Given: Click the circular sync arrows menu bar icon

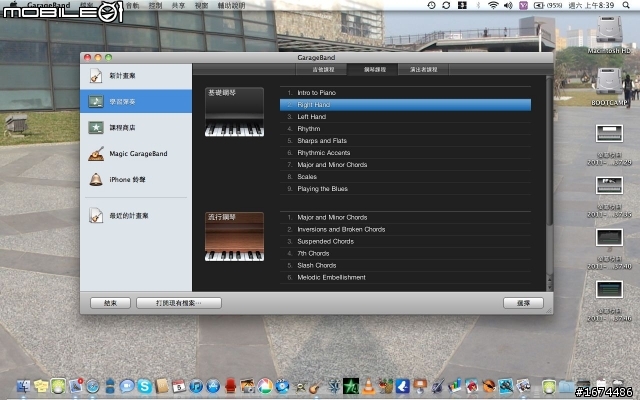Looking at the screenshot, I should coord(446,5).
